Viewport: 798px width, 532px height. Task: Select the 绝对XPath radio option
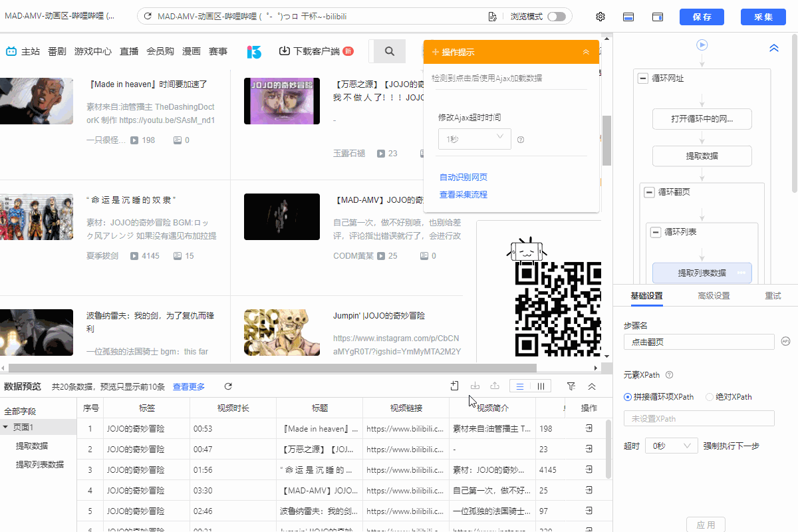(709, 397)
